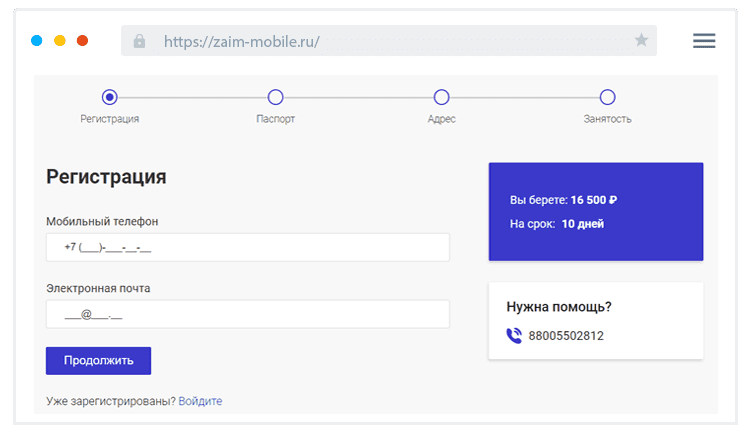Go to the Паспорт step label
The width and height of the screenshot is (751, 433).
pyautogui.click(x=275, y=119)
